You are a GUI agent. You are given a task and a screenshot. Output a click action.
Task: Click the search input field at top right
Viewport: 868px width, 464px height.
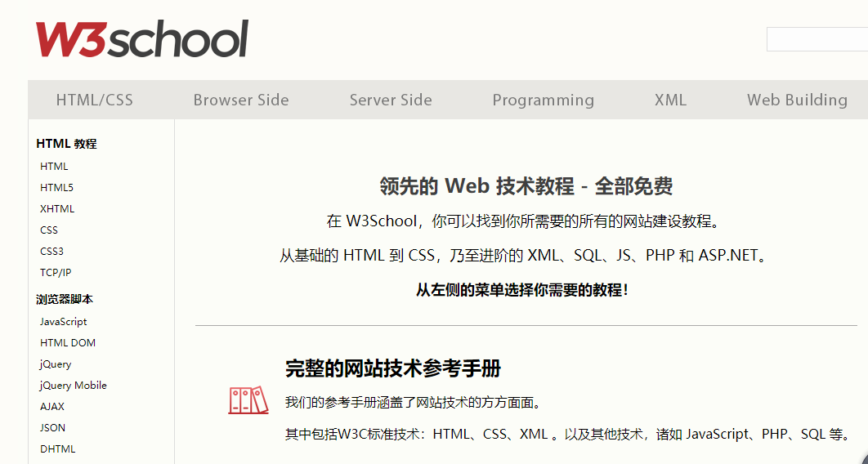817,39
